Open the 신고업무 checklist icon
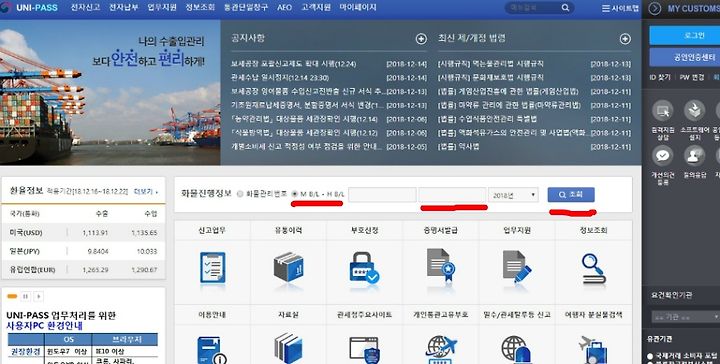Screen dimensions: 720x364 click(x=213, y=268)
